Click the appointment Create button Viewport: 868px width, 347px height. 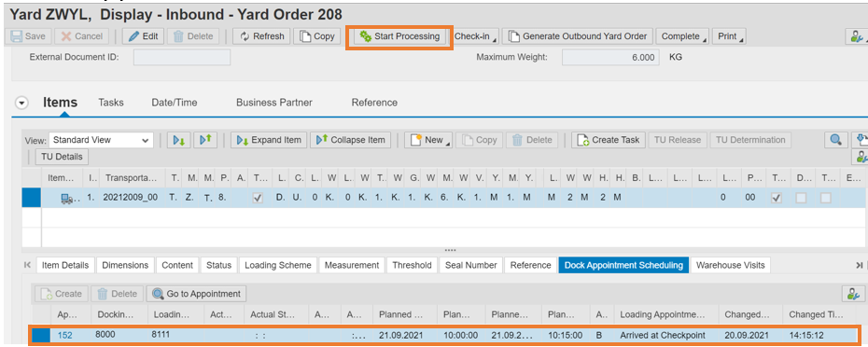[x=62, y=294]
